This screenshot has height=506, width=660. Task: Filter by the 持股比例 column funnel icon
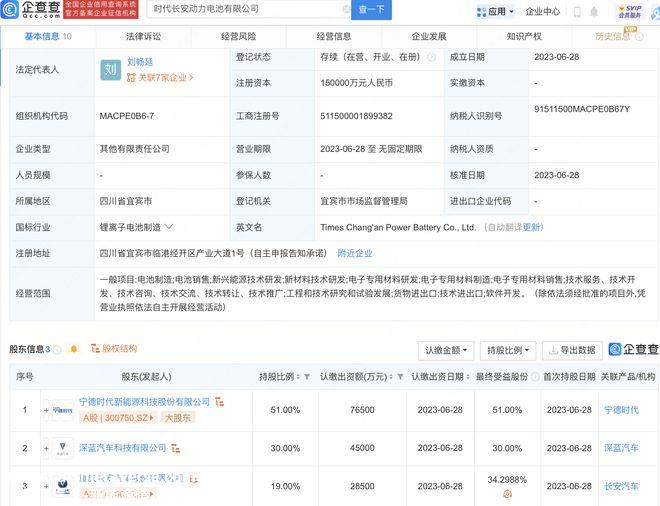pos(307,377)
